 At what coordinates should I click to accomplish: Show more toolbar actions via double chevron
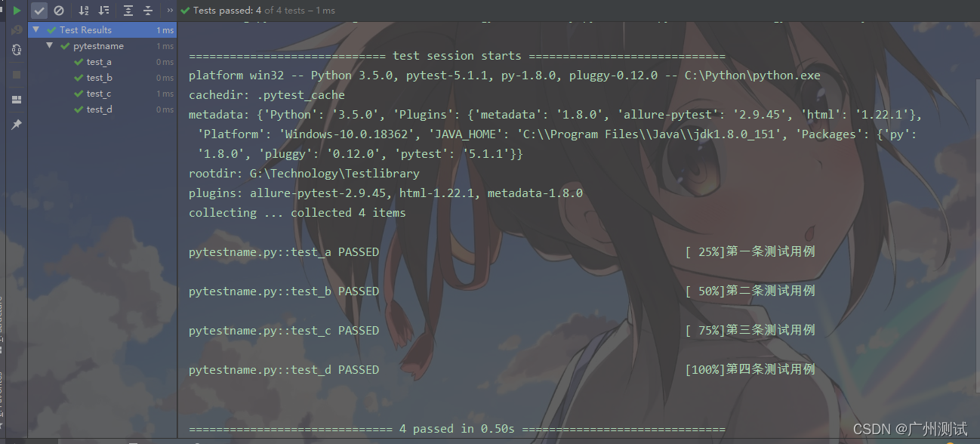tap(170, 11)
